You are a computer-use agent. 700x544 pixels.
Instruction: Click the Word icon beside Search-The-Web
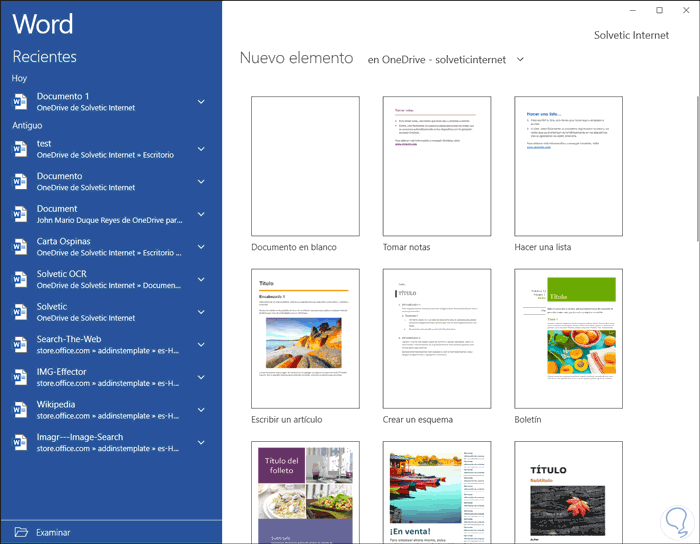(x=19, y=345)
